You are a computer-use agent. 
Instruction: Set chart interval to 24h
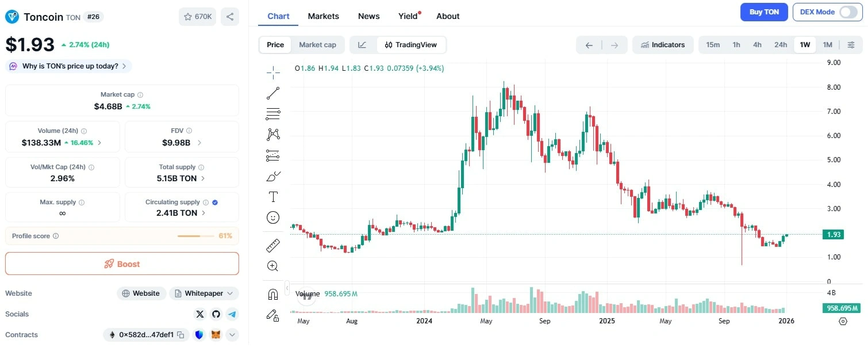tap(781, 45)
